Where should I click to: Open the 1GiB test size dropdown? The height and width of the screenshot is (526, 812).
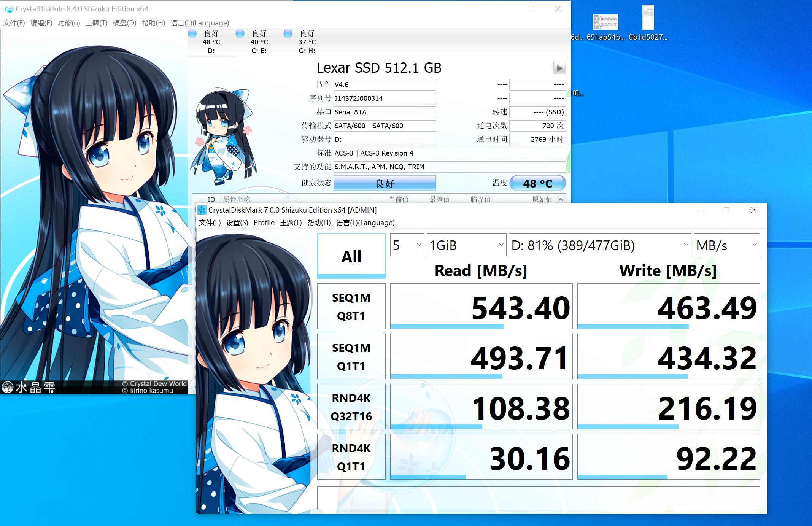click(x=467, y=245)
